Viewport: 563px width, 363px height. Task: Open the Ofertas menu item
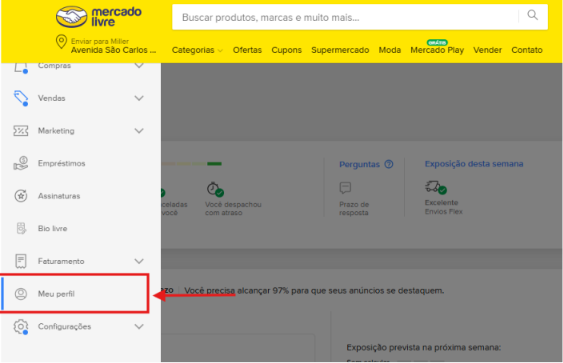[x=247, y=50]
